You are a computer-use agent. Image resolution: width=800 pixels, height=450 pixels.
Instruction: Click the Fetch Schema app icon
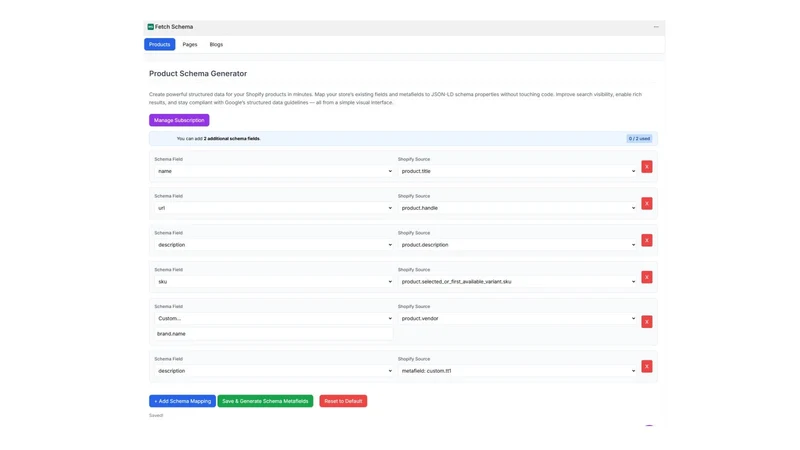tap(151, 27)
